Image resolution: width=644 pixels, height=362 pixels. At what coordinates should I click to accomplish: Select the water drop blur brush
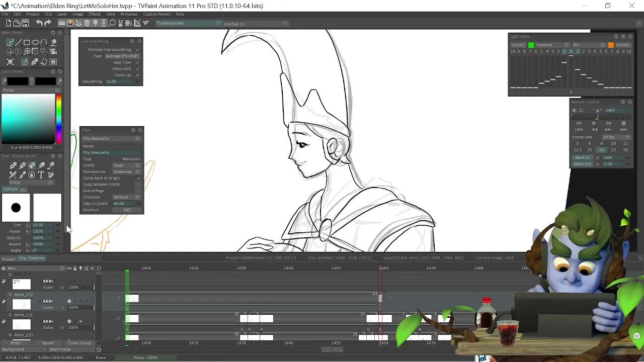point(32,175)
